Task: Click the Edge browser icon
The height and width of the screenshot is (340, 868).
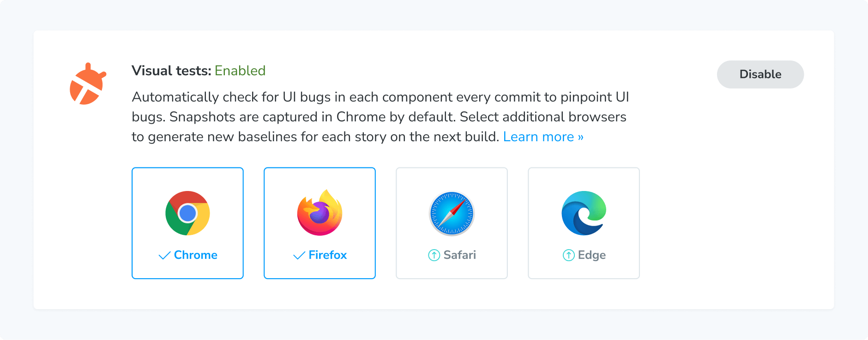Action: 584,213
